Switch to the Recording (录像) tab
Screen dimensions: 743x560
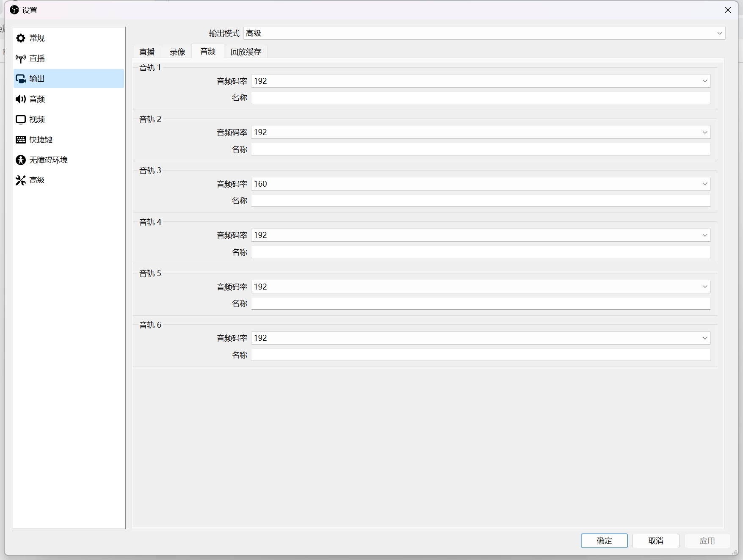(x=177, y=52)
